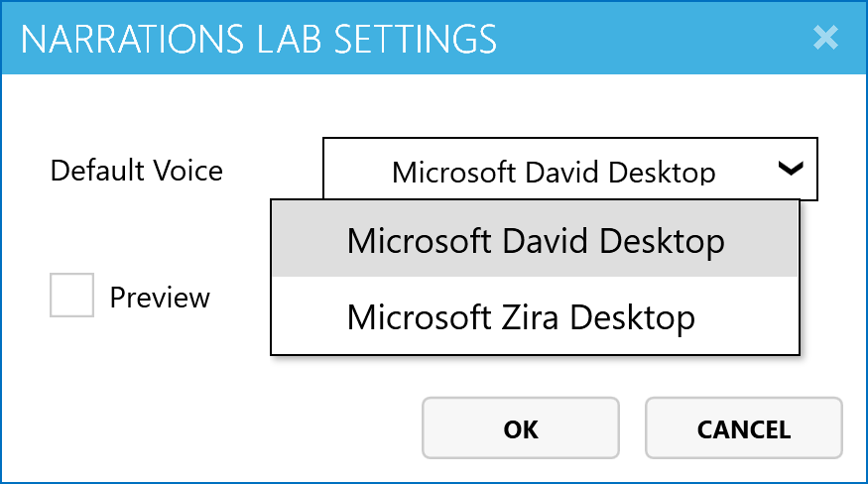868x484 pixels.
Task: Click the Default Voice label
Action: point(136,171)
